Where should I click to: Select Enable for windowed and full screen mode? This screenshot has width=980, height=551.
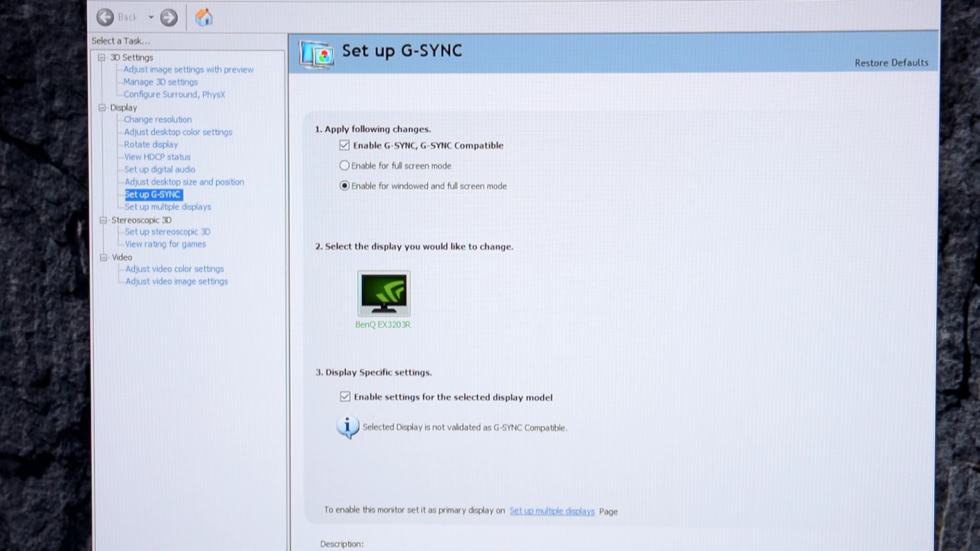(x=345, y=186)
